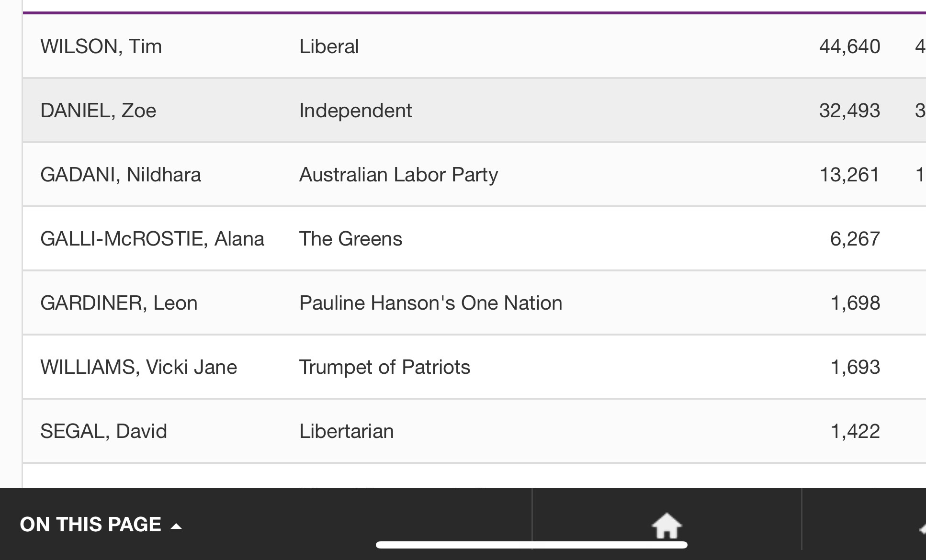Click GADANI, Nildhara candidate name
This screenshot has width=926, height=560.
pyautogui.click(x=121, y=175)
